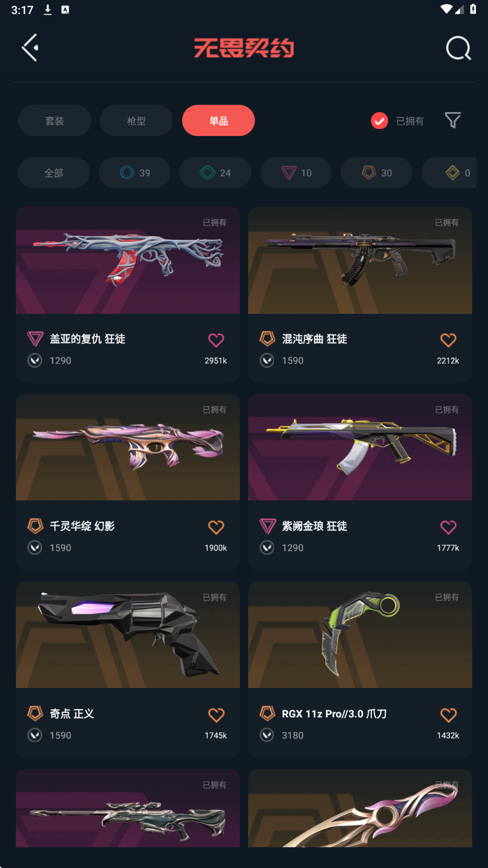Filter by green diamond tier 24
The height and width of the screenshot is (868, 488).
(x=215, y=172)
